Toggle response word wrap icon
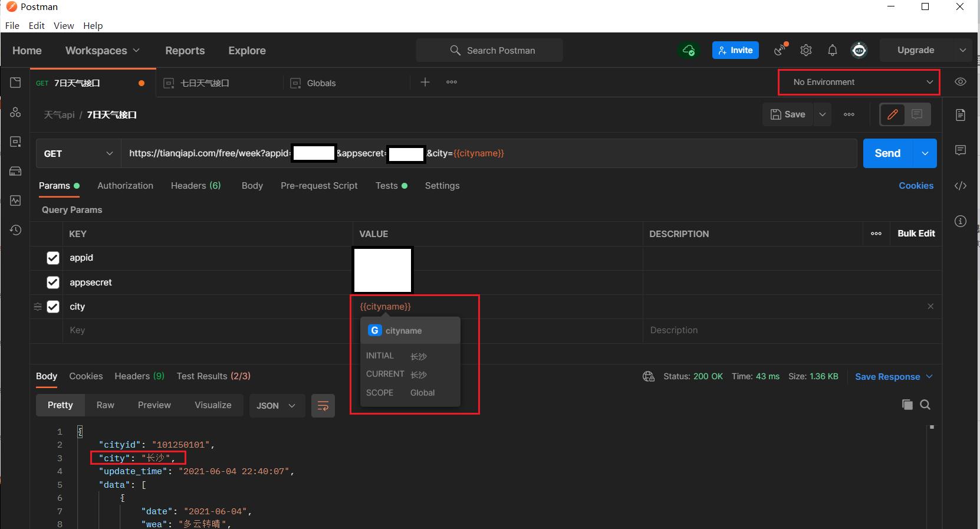The width and height of the screenshot is (980, 529). tap(323, 406)
